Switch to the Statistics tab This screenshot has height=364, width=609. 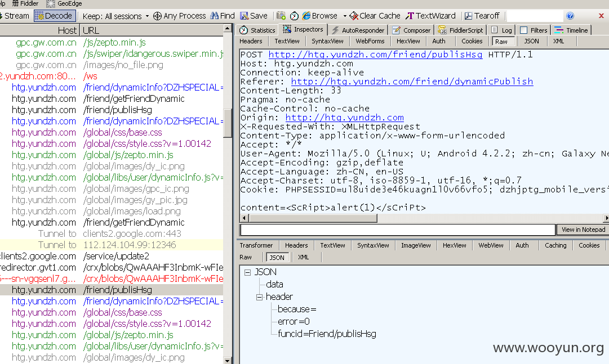[257, 30]
